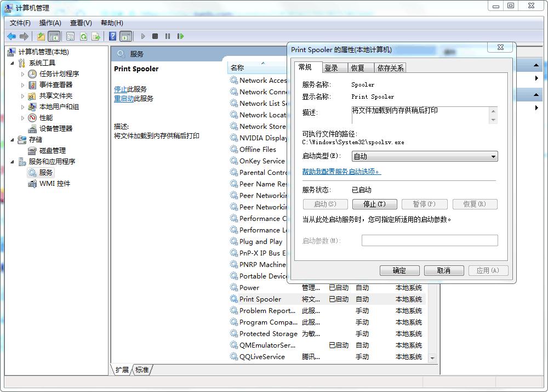Click the 停止(T) button in the dialog

click(x=375, y=203)
